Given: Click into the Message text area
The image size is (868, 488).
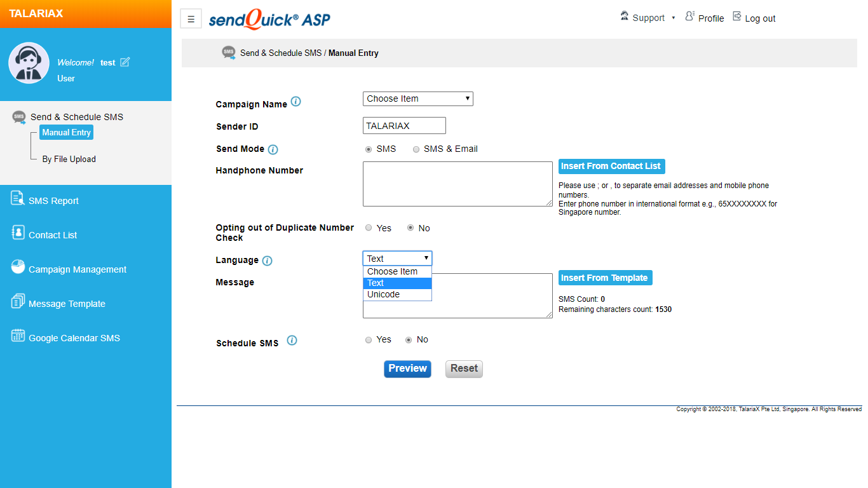Looking at the screenshot, I should pos(458,295).
